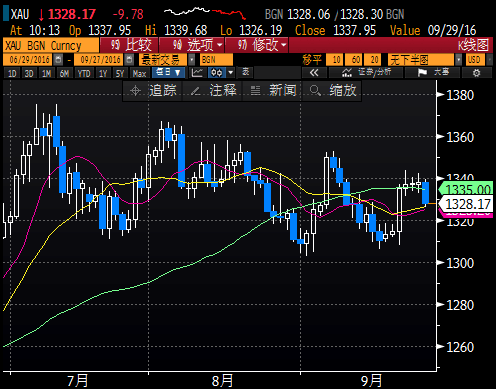
Task: Select the candlestick chart type icon
Action: 217,73
